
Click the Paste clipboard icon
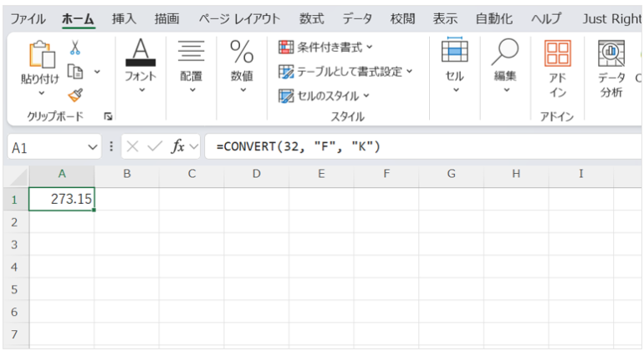pyautogui.click(x=42, y=54)
